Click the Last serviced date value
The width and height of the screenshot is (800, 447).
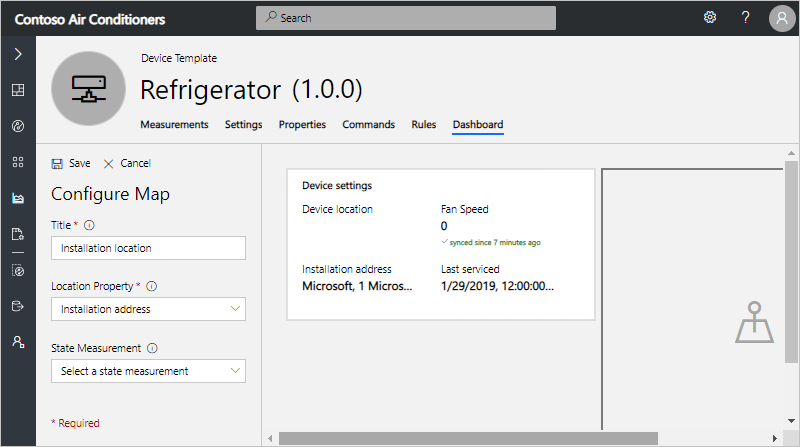pos(497,286)
